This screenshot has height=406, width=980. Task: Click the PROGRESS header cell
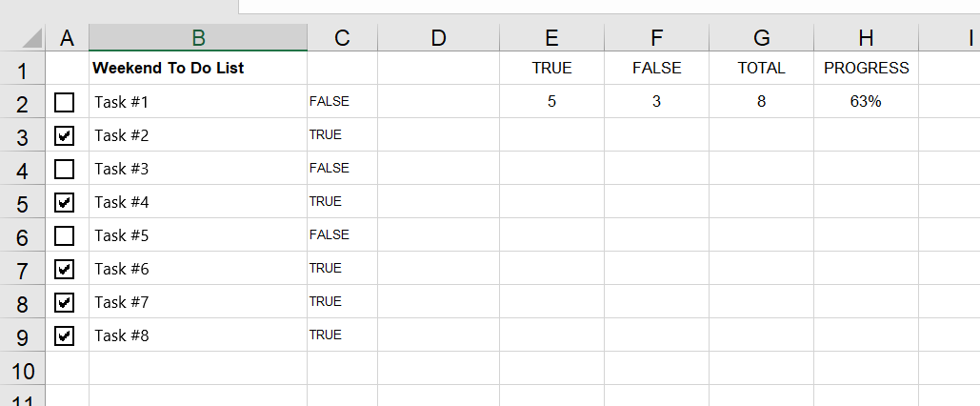866,69
